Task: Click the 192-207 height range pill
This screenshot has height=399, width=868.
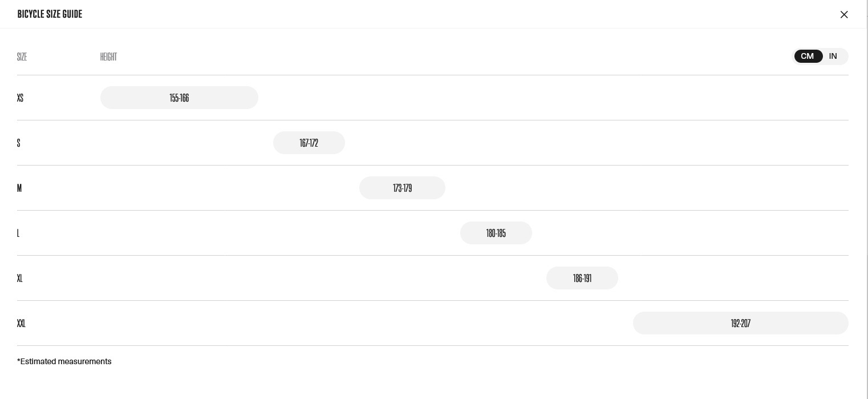Action: (x=741, y=323)
